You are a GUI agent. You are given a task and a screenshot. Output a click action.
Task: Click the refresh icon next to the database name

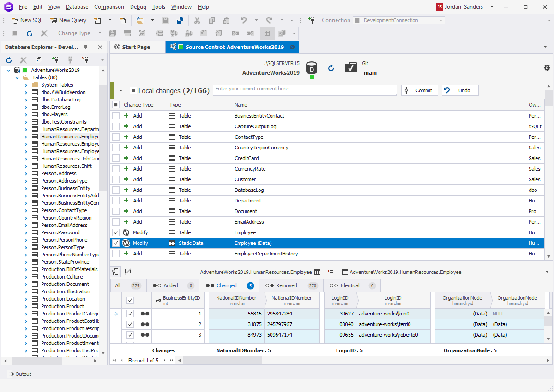331,67
